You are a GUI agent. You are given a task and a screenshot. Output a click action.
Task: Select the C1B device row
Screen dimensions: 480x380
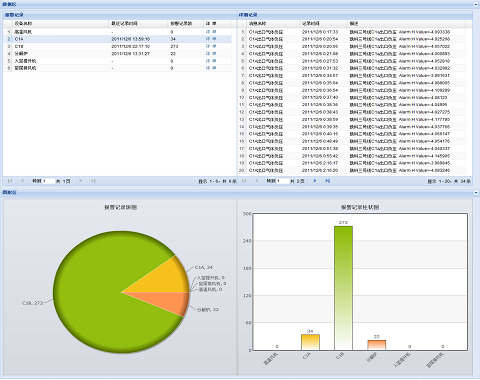[117, 46]
